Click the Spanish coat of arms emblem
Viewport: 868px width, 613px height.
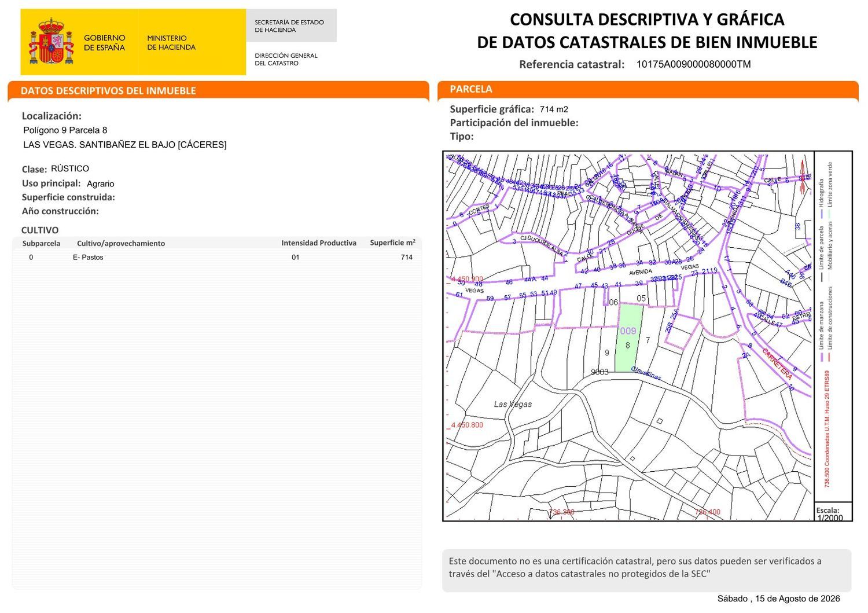(x=52, y=41)
